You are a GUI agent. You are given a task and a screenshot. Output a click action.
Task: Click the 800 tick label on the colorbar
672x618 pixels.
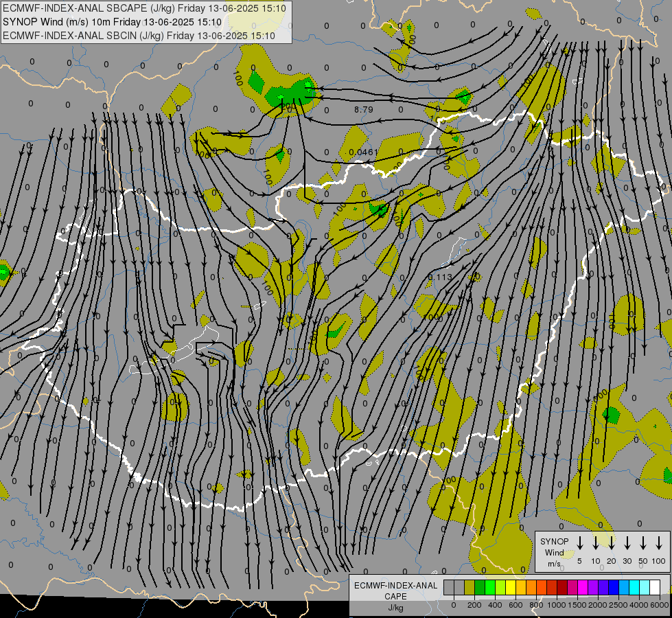[x=536, y=605]
